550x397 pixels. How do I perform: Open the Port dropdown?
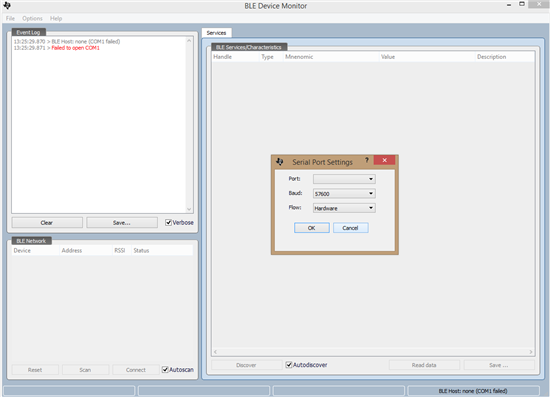click(x=344, y=179)
